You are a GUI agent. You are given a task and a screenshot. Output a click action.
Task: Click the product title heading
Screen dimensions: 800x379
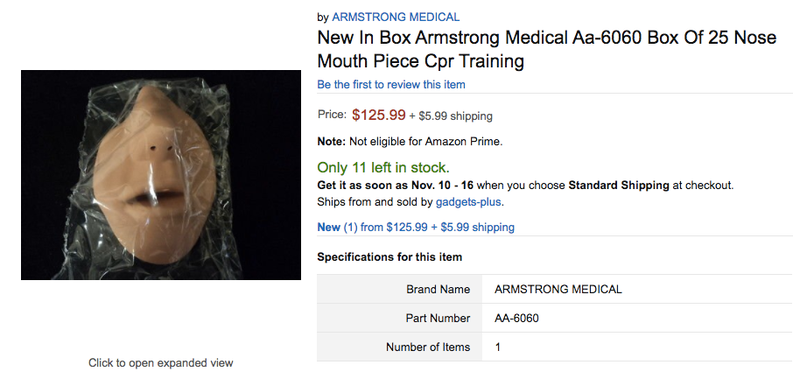(x=547, y=49)
